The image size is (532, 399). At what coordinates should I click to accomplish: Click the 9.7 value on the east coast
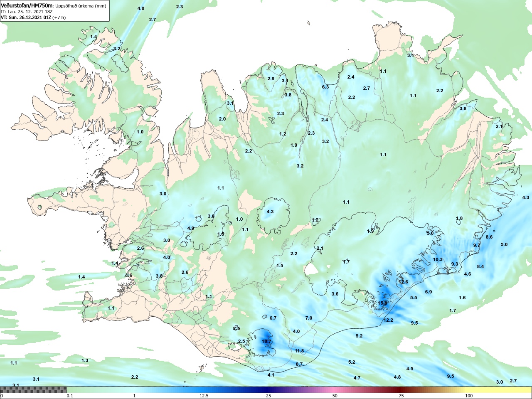point(477,246)
